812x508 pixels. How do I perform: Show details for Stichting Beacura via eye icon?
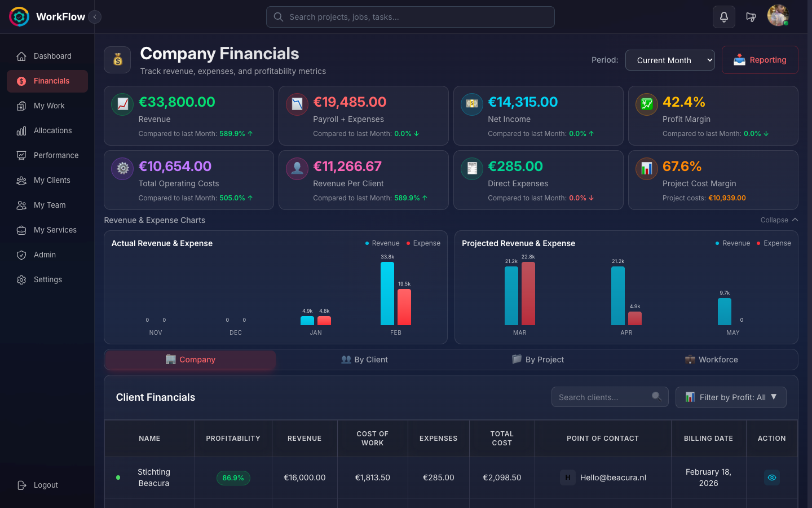[772, 478]
